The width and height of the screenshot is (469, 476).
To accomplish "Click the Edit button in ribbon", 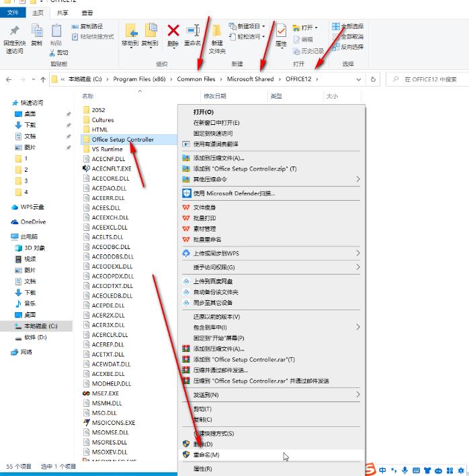I will [x=303, y=40].
